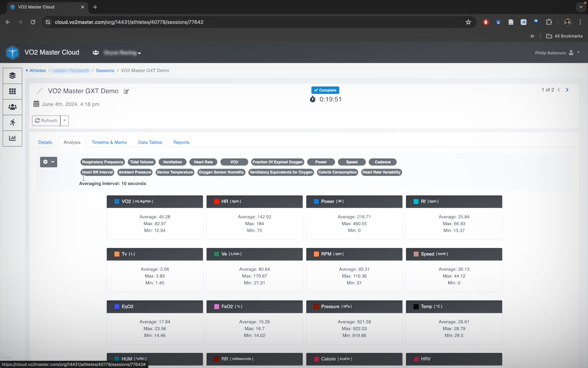
Task: Toggle the Heart Rate metric pill
Action: tap(203, 162)
